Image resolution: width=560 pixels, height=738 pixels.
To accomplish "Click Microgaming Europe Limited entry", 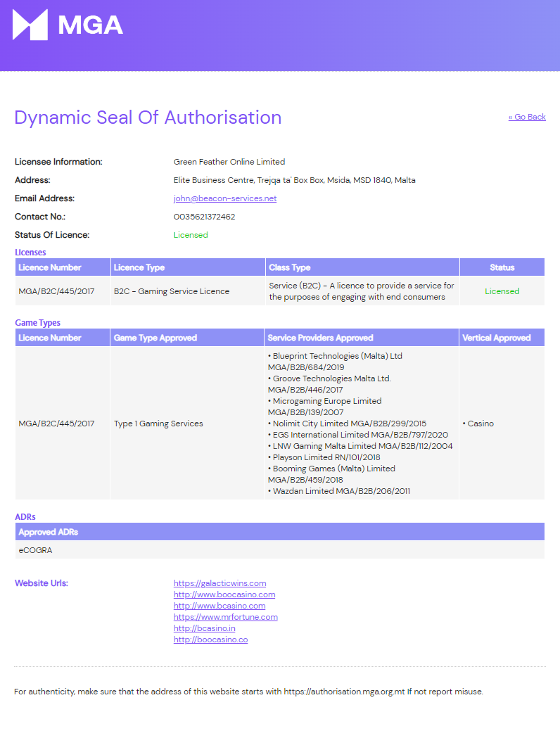I will click(325, 407).
